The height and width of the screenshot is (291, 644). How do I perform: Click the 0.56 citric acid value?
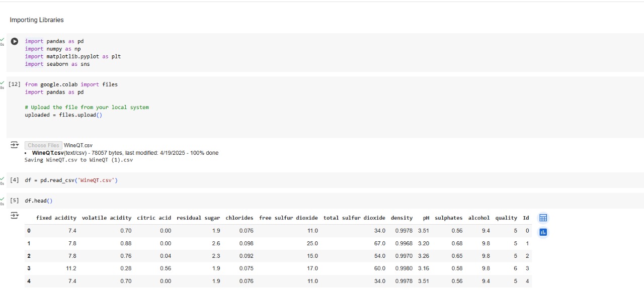(x=166, y=268)
